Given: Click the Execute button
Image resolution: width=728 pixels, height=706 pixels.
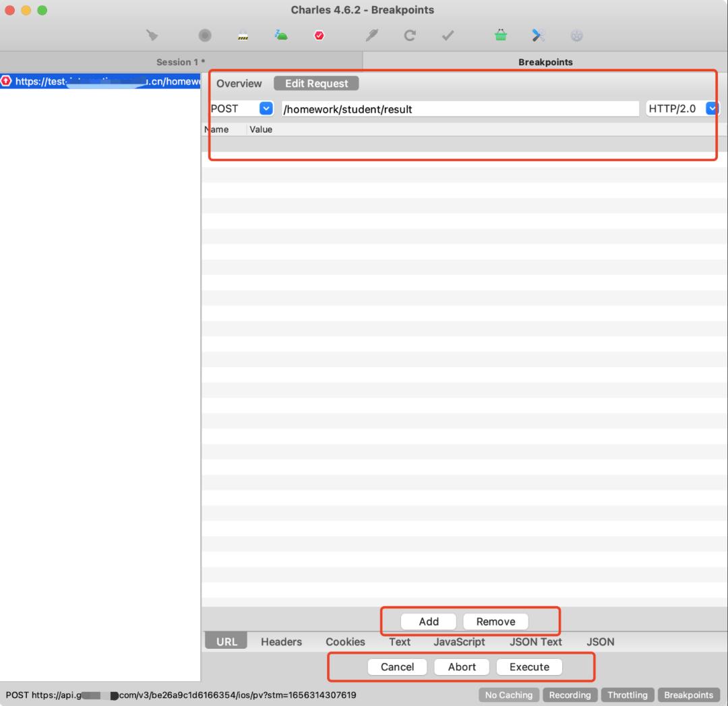Looking at the screenshot, I should (x=529, y=667).
